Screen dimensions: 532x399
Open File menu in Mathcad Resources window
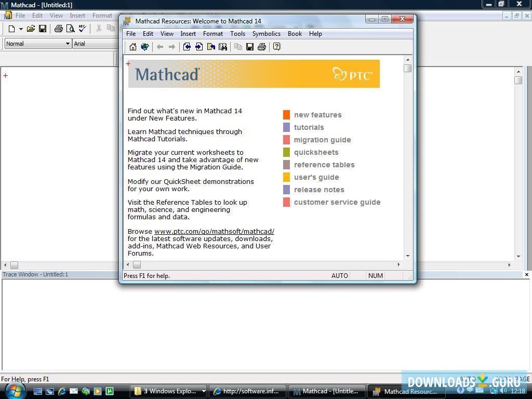pyautogui.click(x=130, y=34)
